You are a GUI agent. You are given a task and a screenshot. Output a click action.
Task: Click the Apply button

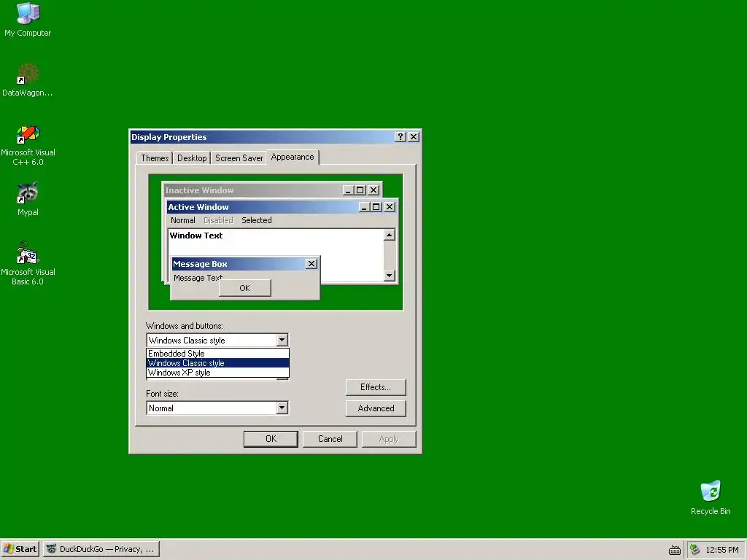tap(389, 438)
